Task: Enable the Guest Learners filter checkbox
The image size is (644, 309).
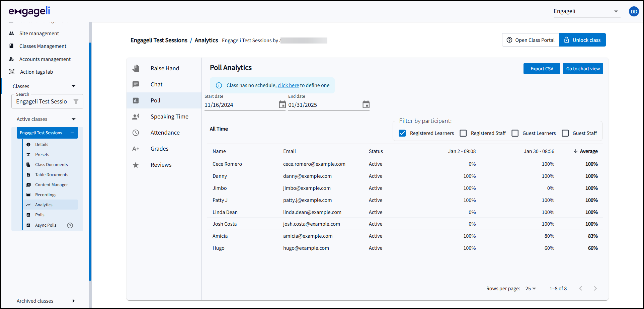Action: click(x=515, y=133)
